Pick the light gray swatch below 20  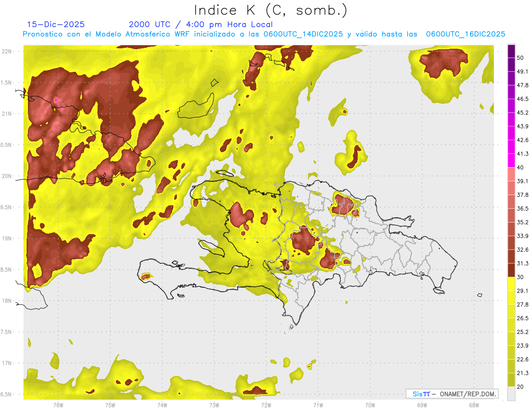coord(511,394)
